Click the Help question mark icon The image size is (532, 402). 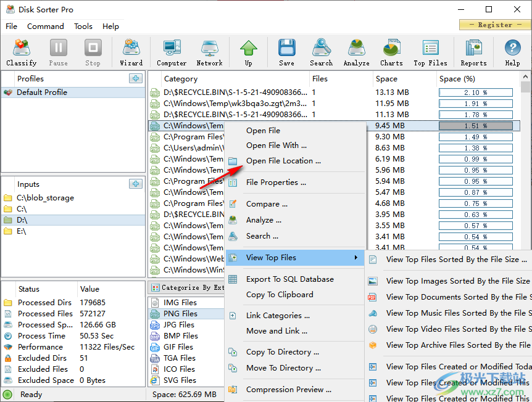pyautogui.click(x=512, y=52)
